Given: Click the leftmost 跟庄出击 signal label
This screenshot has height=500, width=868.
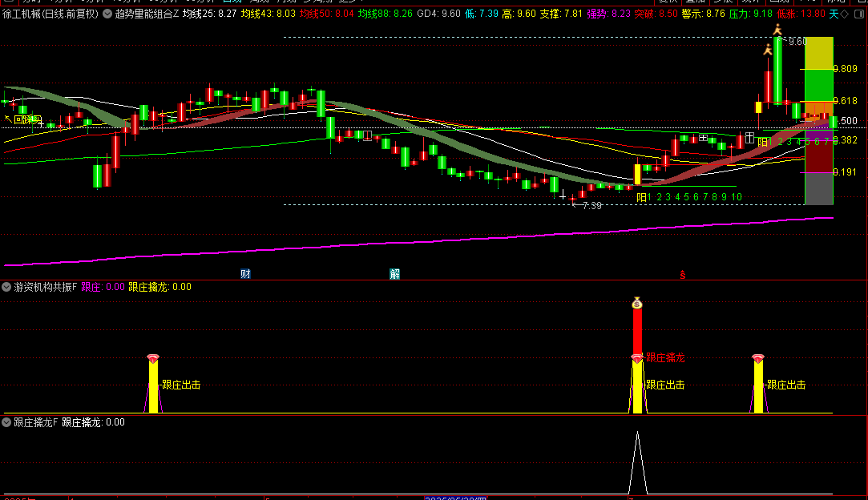Looking at the screenshot, I should (181, 385).
